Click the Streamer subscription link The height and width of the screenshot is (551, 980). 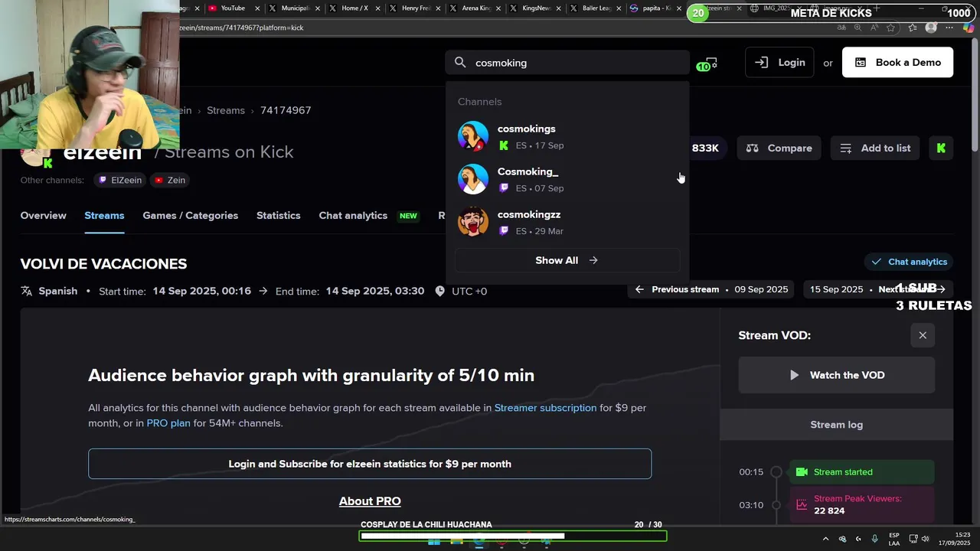(545, 408)
